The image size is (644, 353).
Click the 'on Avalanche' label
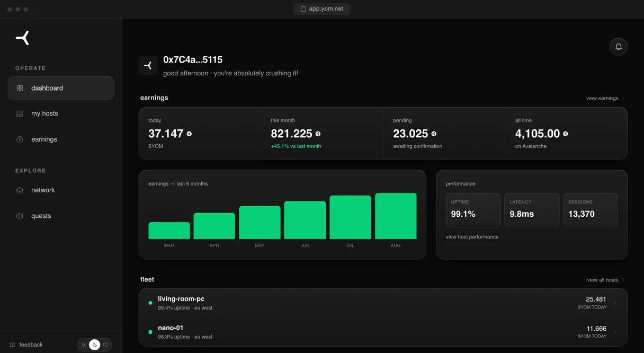(x=531, y=146)
